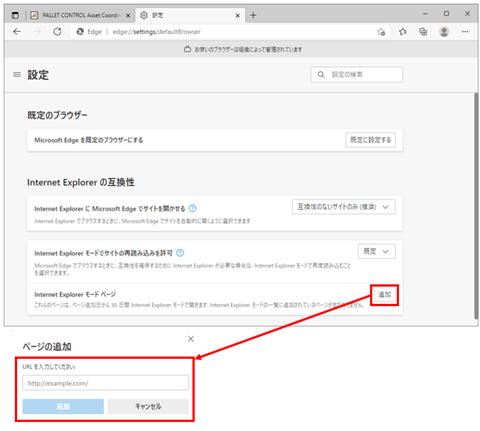Screen dimensions: 480x431
Task: Switch to the PALLET CONTROL Asset Coordinator tab
Action: coord(81,15)
